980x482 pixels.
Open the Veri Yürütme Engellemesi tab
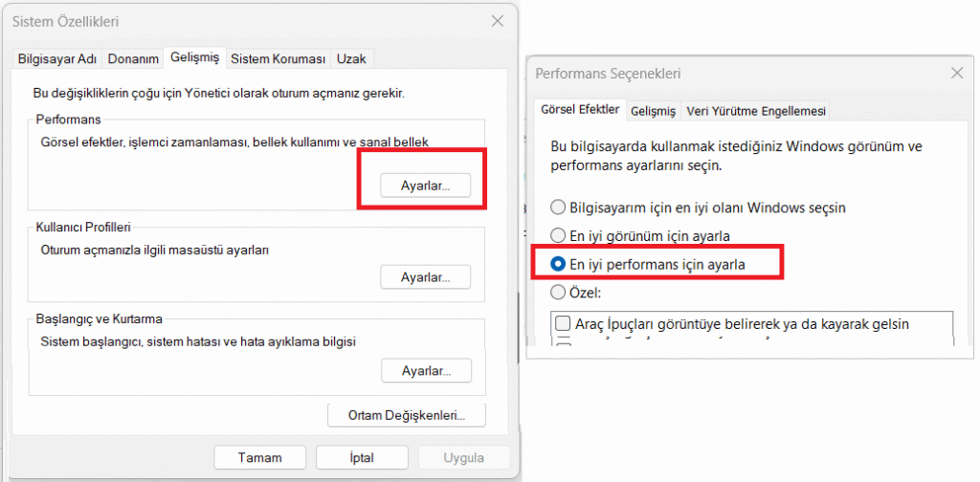pos(756,111)
